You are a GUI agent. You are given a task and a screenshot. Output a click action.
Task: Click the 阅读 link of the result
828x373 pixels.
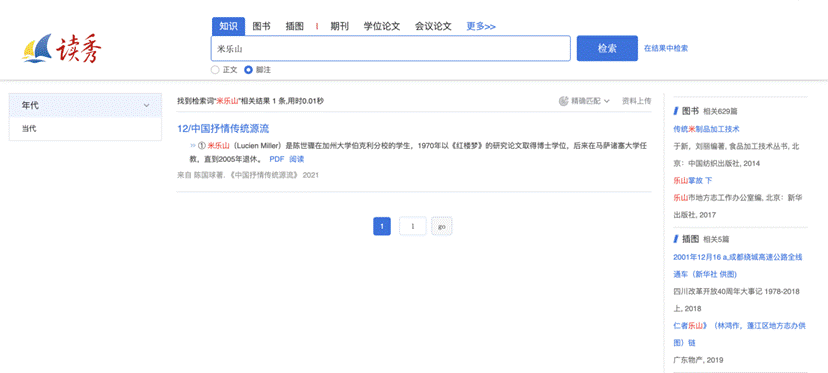coord(297,159)
